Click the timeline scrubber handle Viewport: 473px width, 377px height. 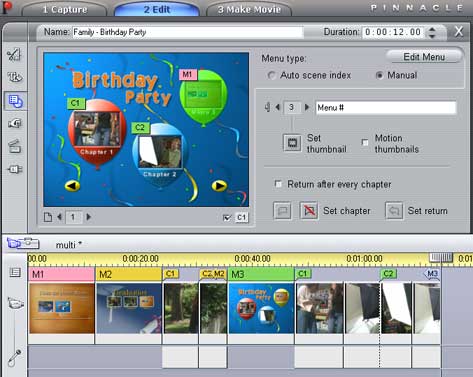tap(441, 257)
